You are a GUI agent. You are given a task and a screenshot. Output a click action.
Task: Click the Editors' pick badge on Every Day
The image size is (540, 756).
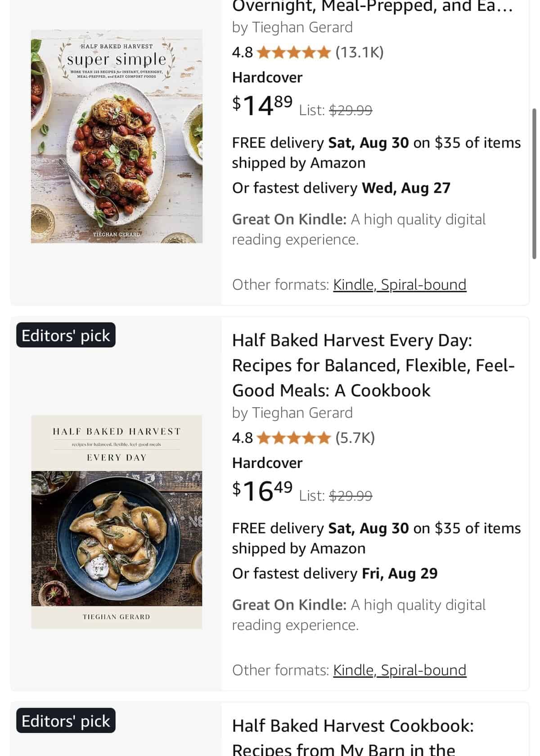coord(66,335)
